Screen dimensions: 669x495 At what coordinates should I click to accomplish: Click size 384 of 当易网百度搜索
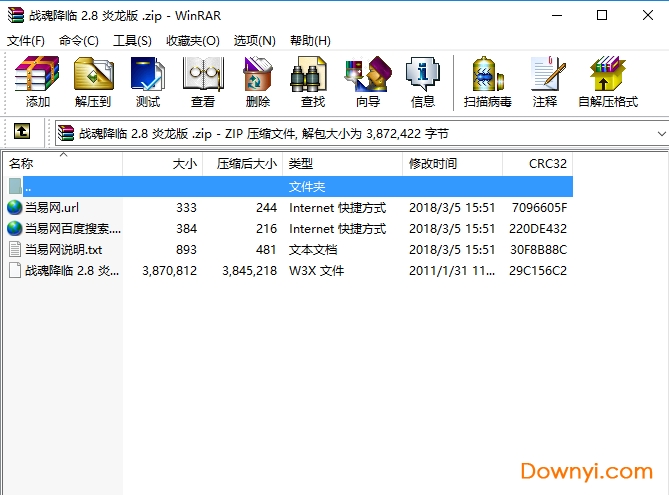(x=186, y=228)
